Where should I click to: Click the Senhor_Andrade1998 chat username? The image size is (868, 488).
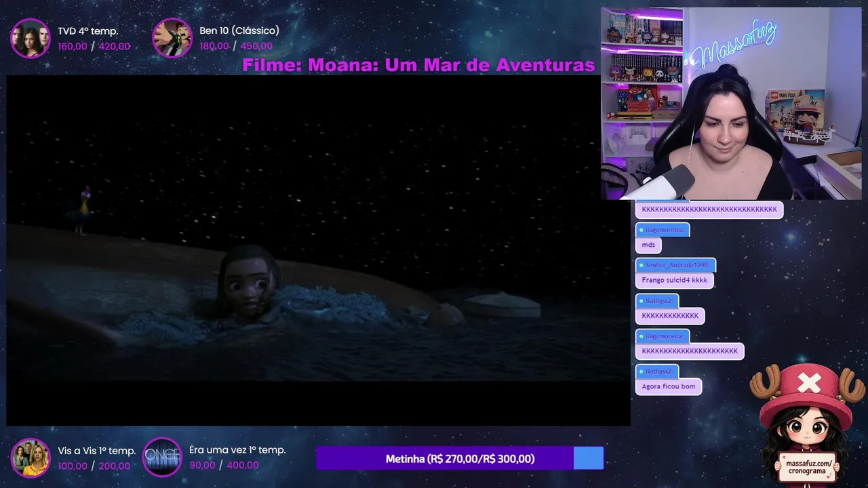(677, 265)
